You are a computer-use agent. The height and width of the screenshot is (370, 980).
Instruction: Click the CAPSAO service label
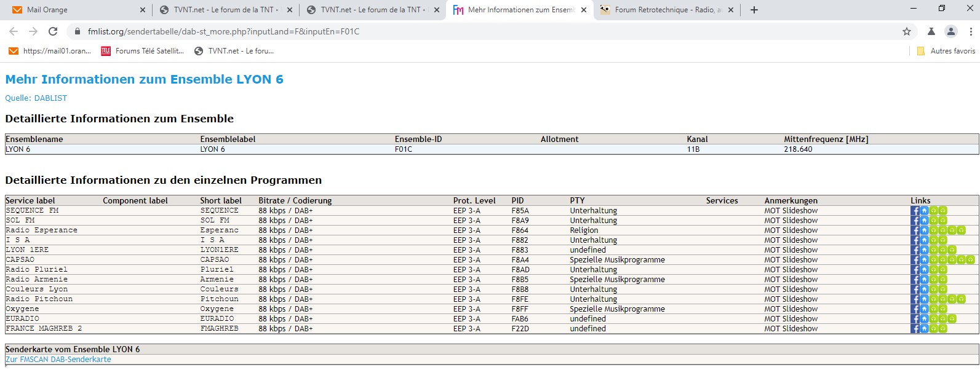[20, 260]
